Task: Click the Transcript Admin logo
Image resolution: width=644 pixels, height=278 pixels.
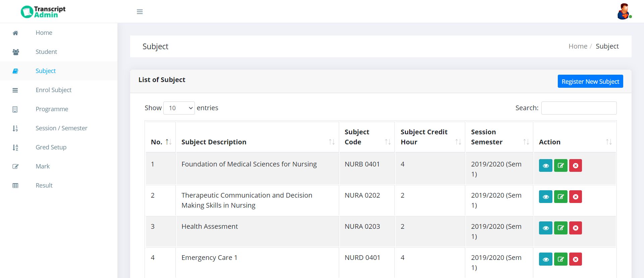Action: click(x=43, y=12)
